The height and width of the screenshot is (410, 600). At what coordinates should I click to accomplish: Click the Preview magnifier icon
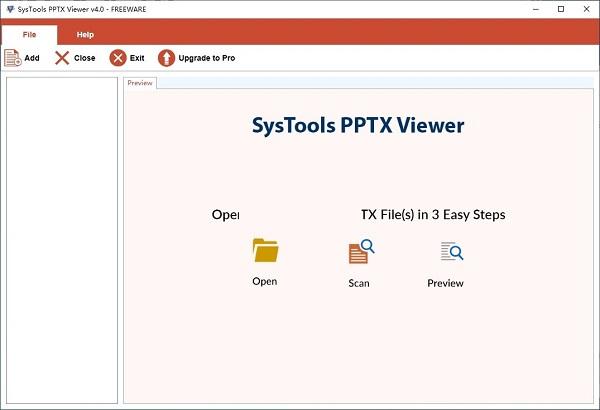[x=452, y=251]
